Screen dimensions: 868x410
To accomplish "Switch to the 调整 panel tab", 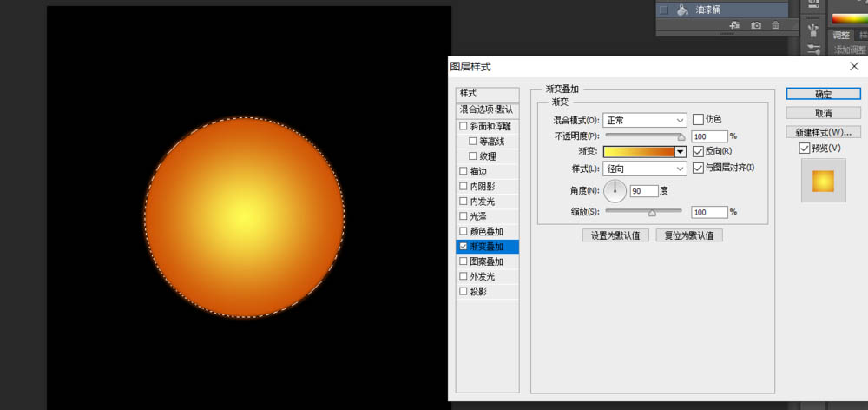I will tap(841, 36).
